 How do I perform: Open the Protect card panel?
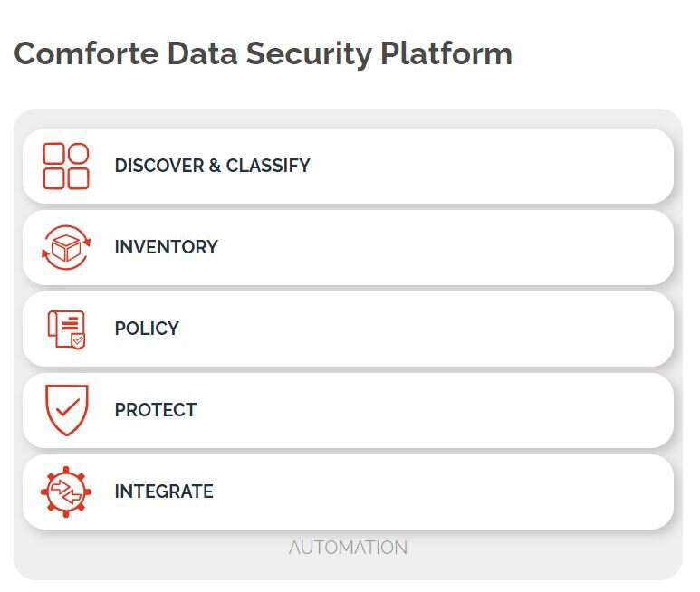click(349, 410)
